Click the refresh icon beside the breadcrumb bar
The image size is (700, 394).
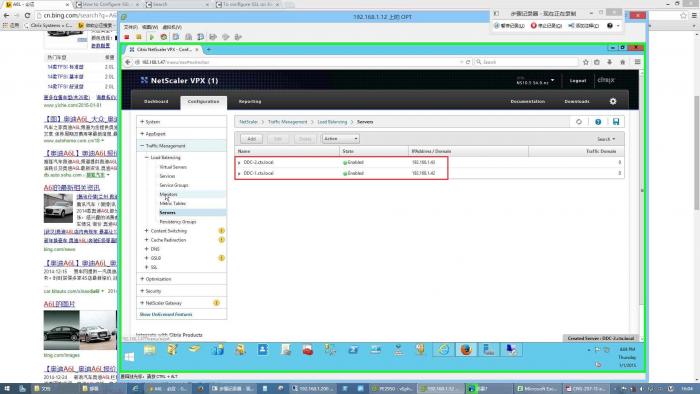click(x=579, y=122)
